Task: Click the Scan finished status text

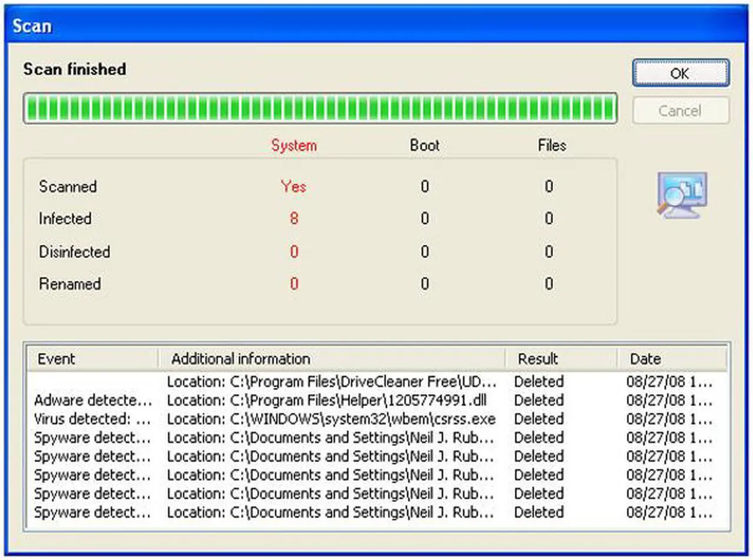Action: (75, 69)
